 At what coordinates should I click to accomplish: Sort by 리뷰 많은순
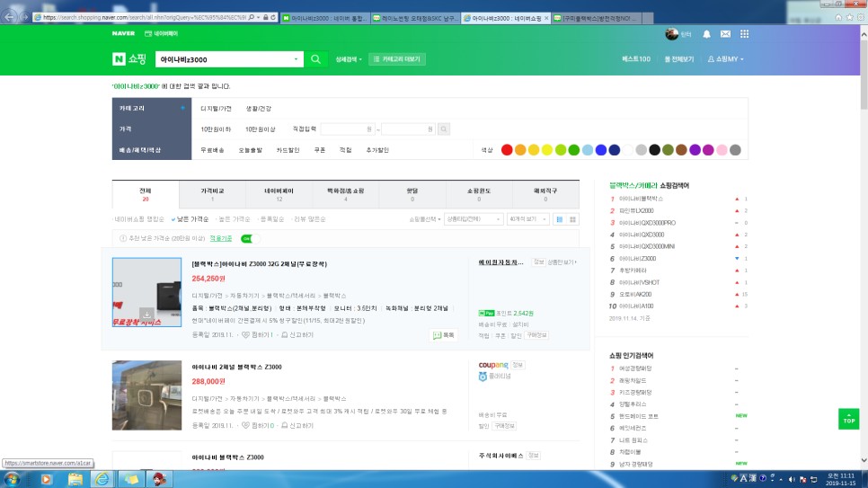(x=309, y=219)
